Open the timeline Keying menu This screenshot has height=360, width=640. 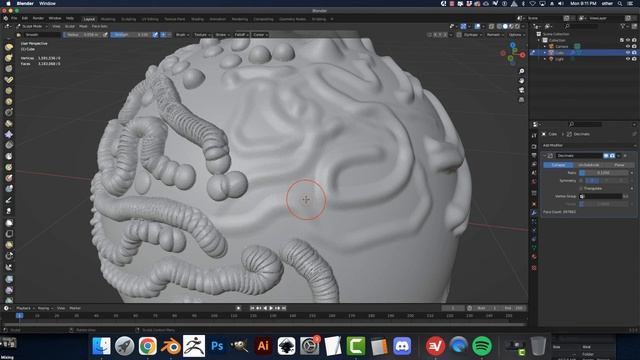coord(44,308)
